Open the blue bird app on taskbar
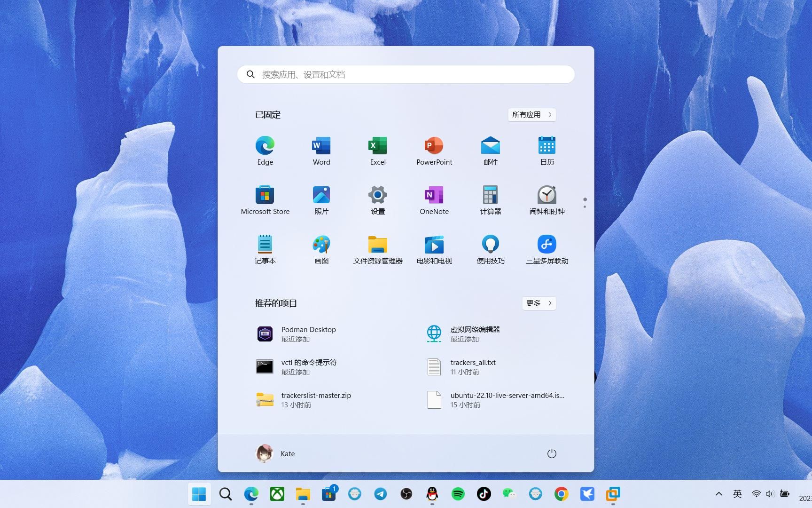Viewport: 812px width, 508px height. point(587,494)
